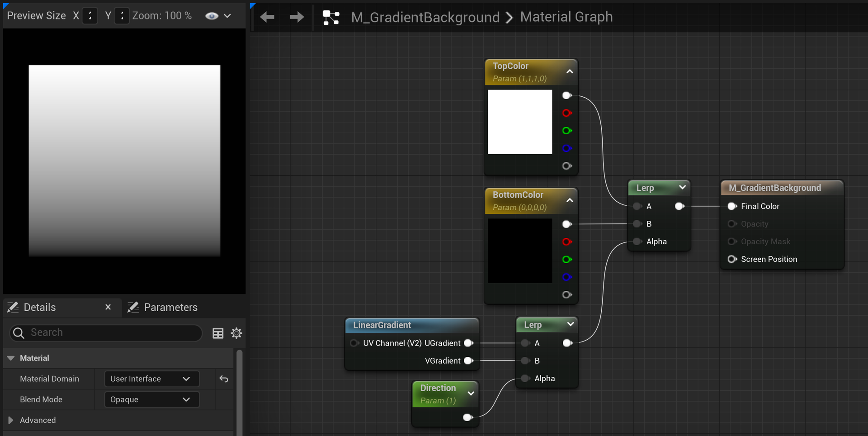Click the Final Color input pin on M_GradientBackground
Image resolution: width=868 pixels, height=436 pixels.
click(732, 206)
